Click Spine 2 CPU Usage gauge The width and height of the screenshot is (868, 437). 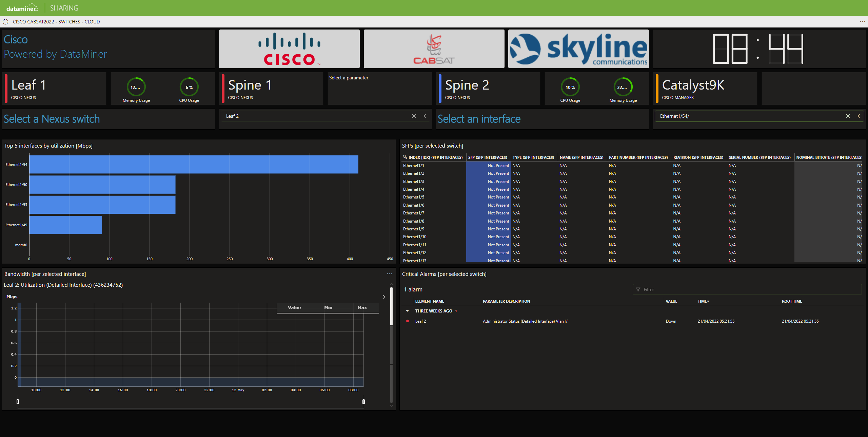point(570,87)
